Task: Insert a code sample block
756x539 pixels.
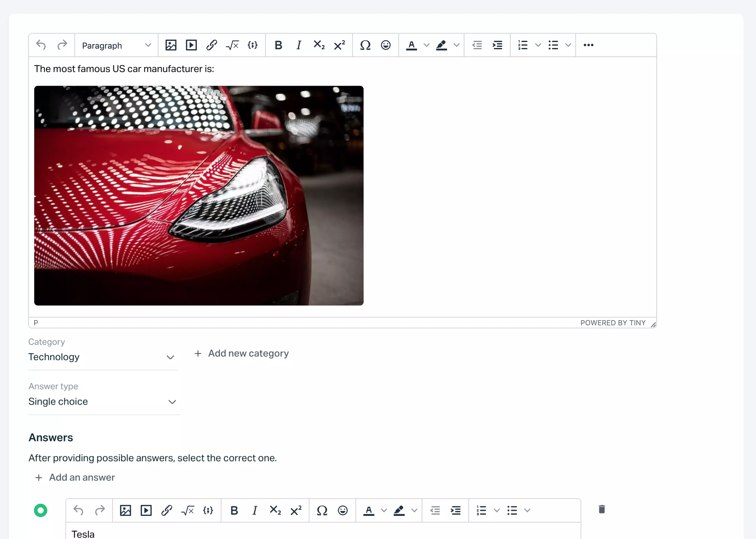Action: pos(253,45)
